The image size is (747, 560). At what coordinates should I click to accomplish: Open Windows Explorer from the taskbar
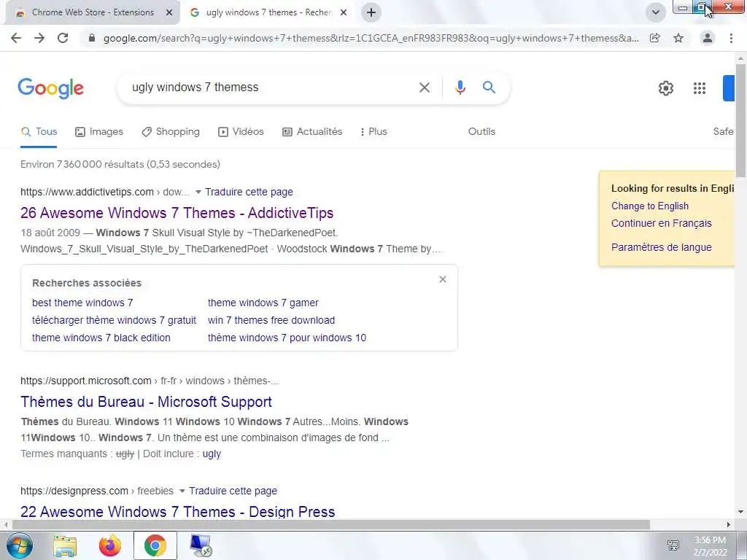coord(65,545)
